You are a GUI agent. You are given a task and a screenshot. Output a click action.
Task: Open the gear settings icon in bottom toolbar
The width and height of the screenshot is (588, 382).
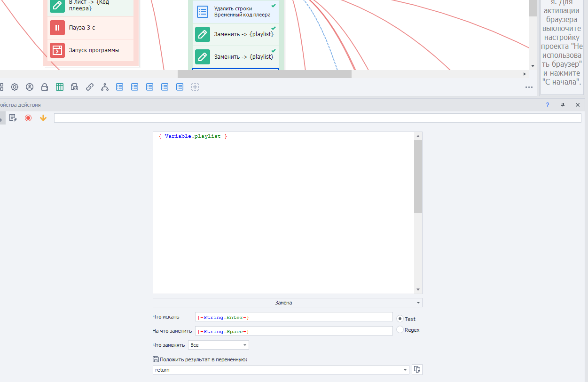point(15,87)
